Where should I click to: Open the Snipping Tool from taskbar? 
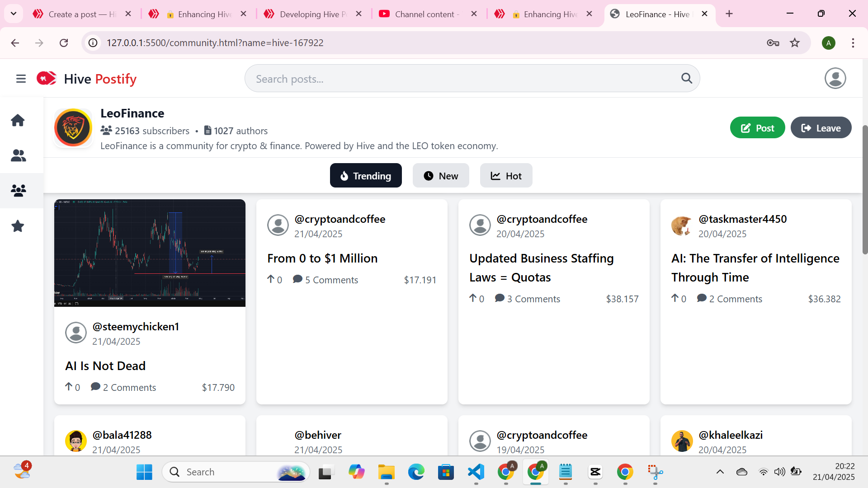[655, 472]
